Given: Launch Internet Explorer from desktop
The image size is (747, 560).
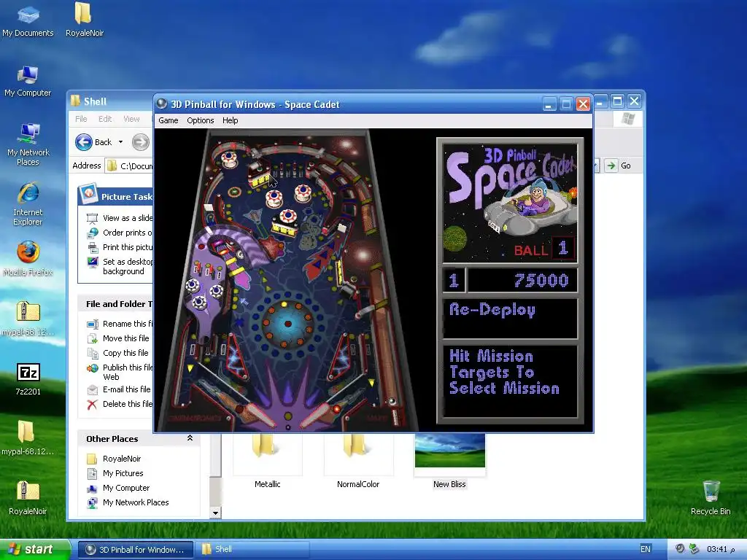Looking at the screenshot, I should pyautogui.click(x=28, y=204).
